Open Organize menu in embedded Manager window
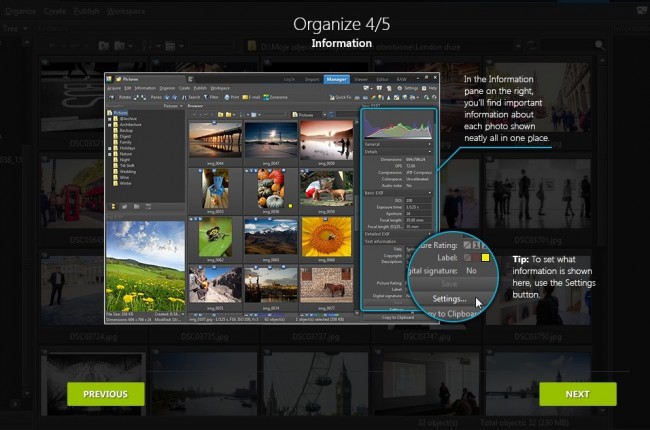This screenshot has width=650, height=430. click(x=167, y=88)
